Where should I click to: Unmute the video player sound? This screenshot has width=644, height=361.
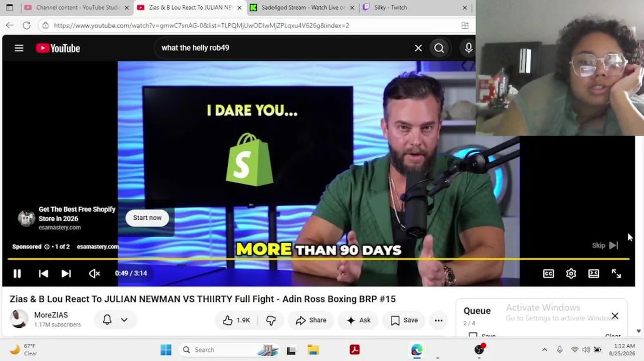[94, 273]
